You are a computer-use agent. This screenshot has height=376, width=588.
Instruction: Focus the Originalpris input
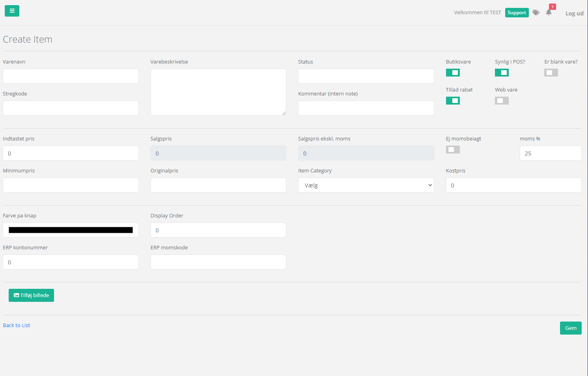(x=218, y=185)
